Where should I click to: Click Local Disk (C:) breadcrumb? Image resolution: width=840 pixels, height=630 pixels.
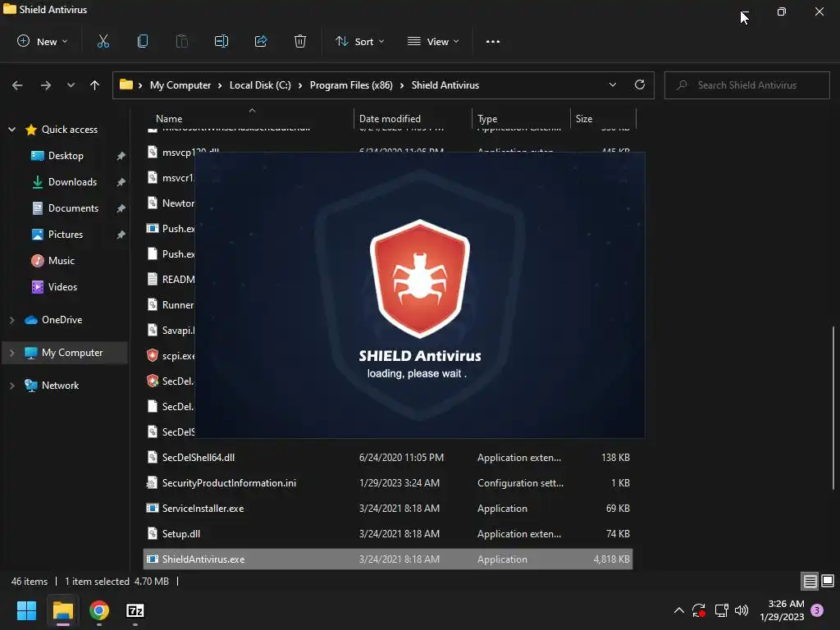tap(260, 85)
